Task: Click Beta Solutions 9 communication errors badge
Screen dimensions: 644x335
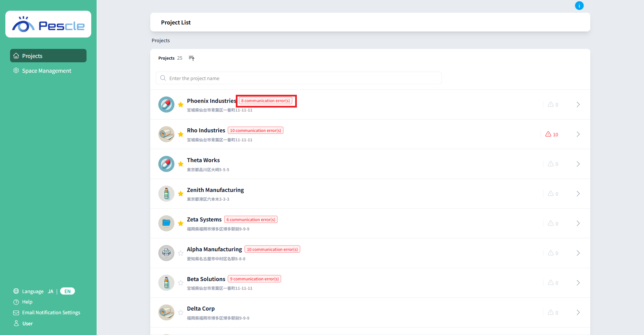Action: coord(255,279)
